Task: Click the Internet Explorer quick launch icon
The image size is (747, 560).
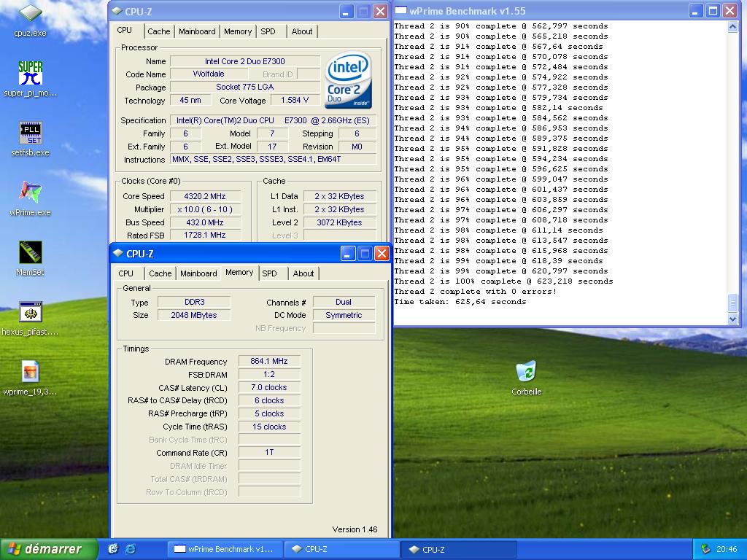Action: (130, 549)
